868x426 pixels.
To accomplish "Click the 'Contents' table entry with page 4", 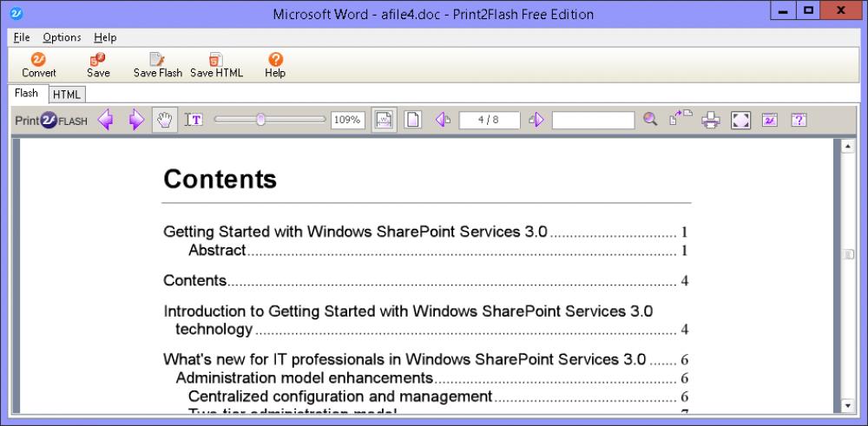I will (x=425, y=280).
